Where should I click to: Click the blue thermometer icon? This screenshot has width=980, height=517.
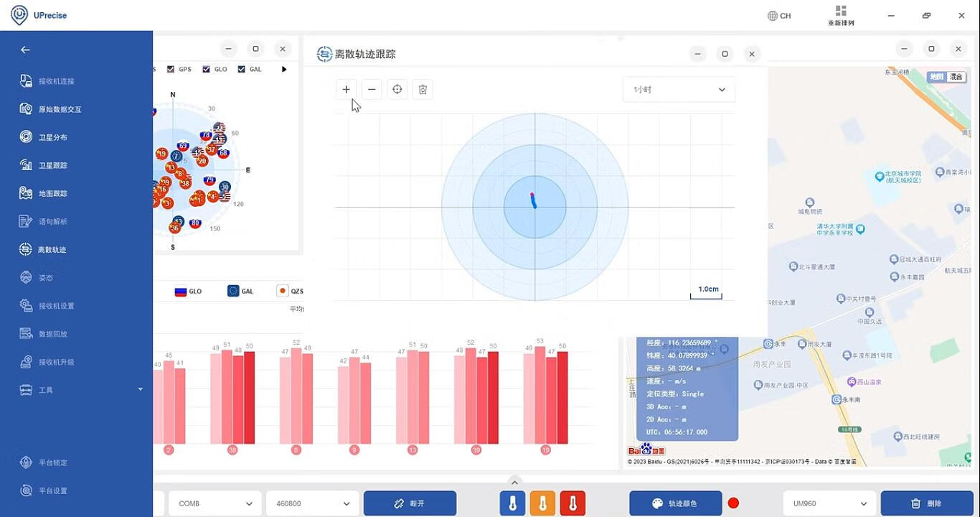point(512,503)
